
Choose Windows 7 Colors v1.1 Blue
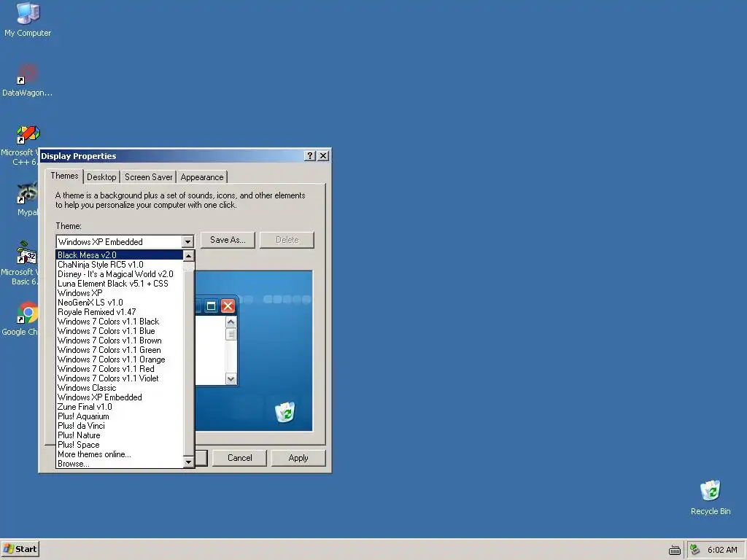(119, 331)
